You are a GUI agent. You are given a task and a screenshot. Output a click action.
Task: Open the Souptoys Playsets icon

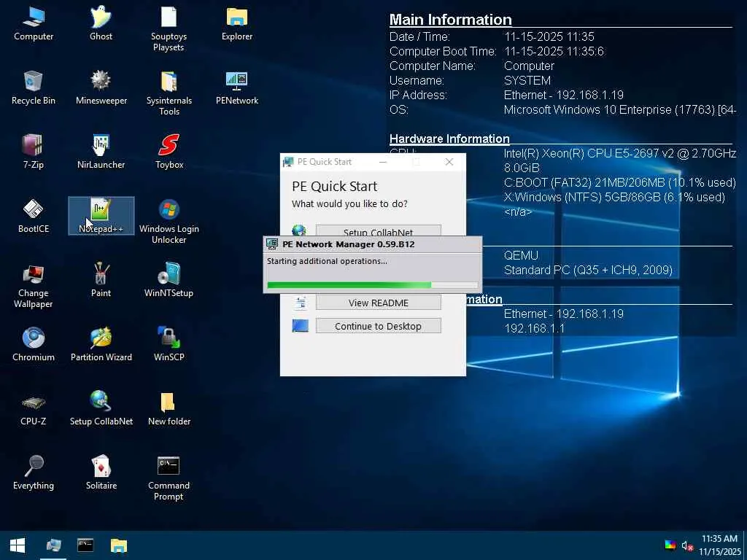tap(169, 28)
